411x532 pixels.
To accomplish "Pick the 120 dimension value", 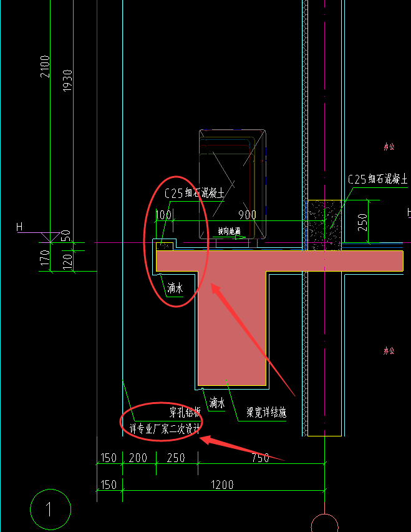I will 67,262.
